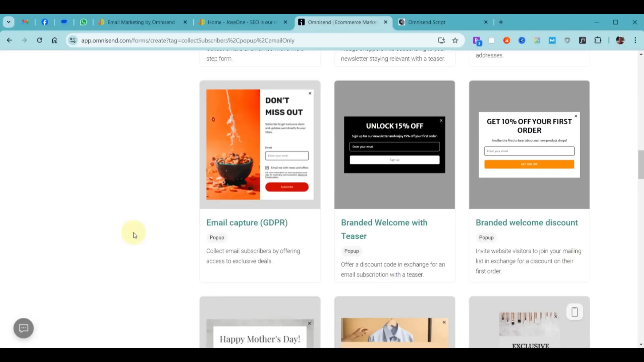Reload the page

[x=40, y=41]
